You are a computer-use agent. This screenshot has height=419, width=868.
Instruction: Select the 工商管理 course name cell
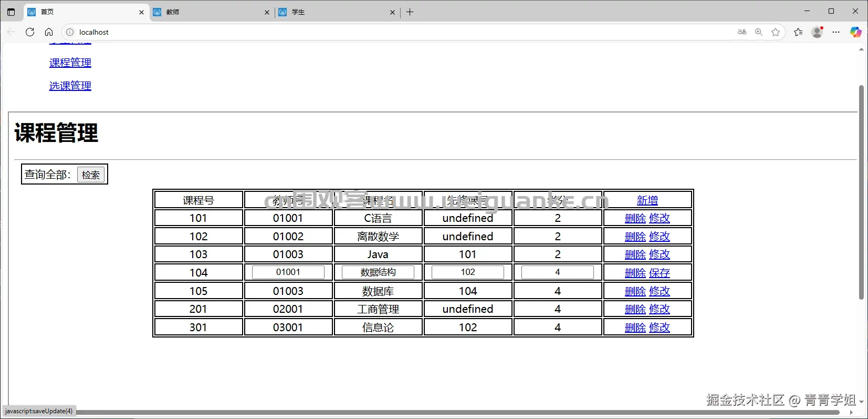point(378,309)
